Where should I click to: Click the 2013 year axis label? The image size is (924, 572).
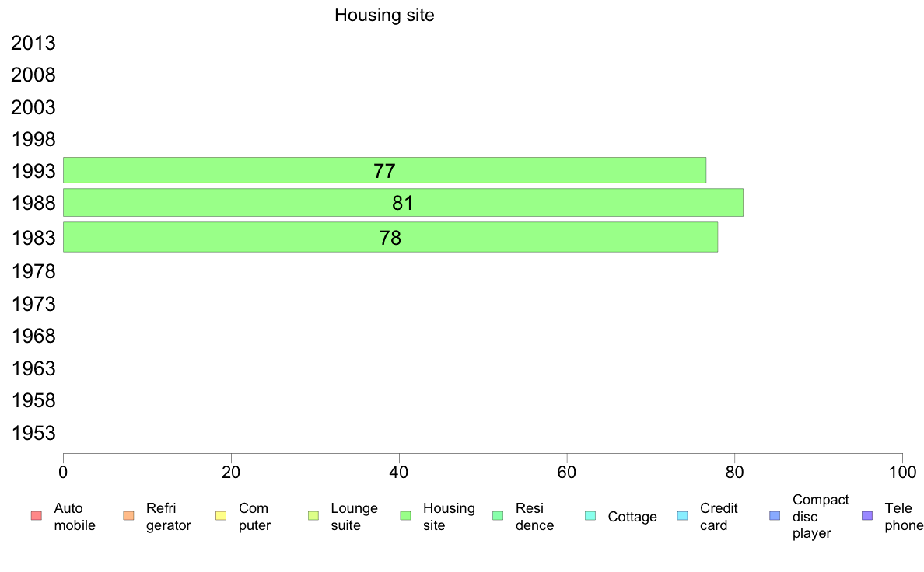[33, 43]
